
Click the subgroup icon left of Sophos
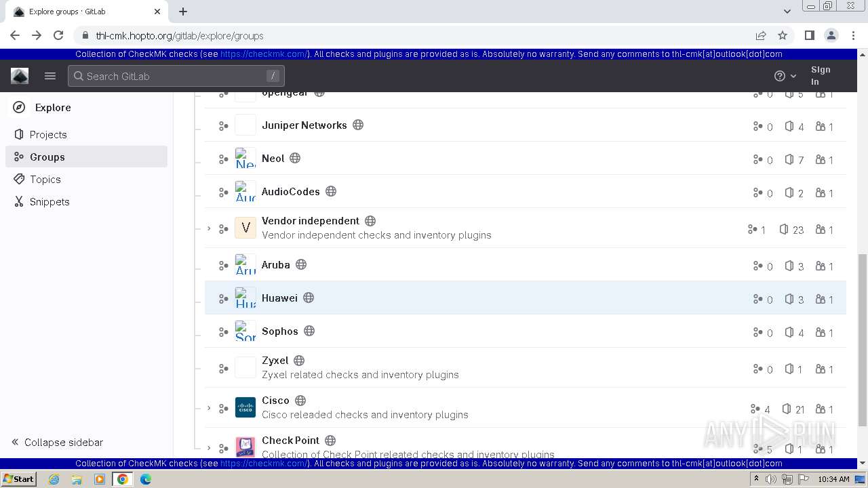click(x=223, y=332)
